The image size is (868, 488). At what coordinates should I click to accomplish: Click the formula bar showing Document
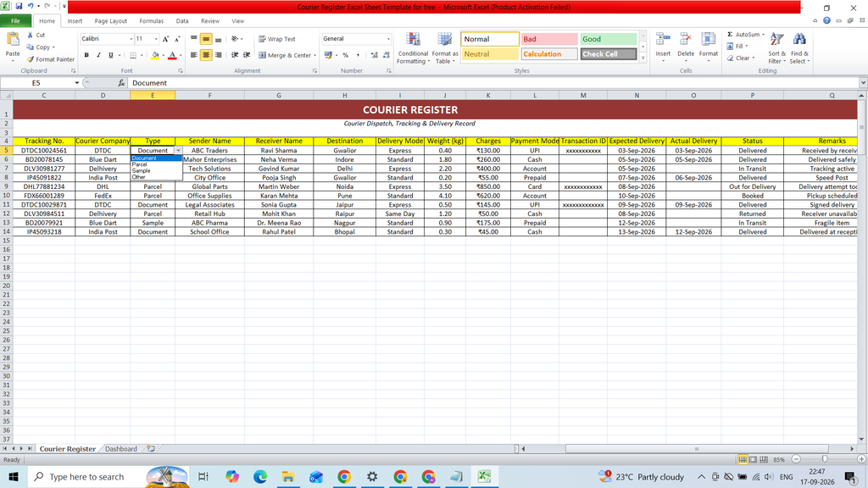[492, 83]
